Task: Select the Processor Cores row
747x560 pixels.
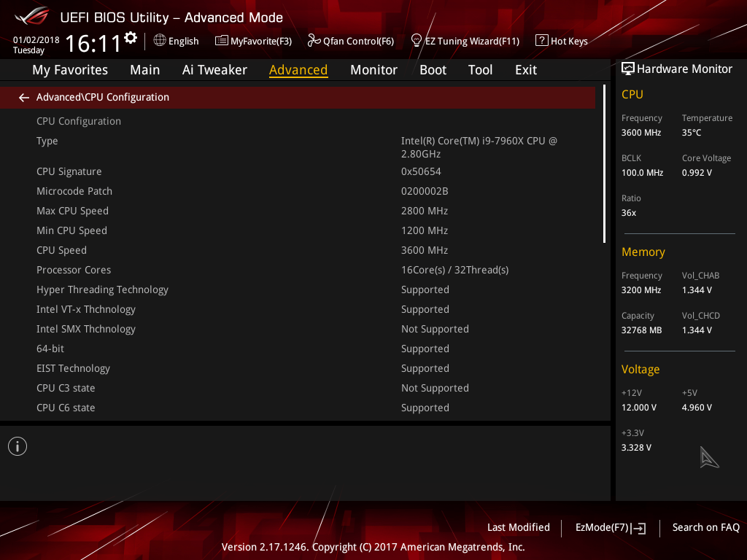Action: click(x=298, y=270)
